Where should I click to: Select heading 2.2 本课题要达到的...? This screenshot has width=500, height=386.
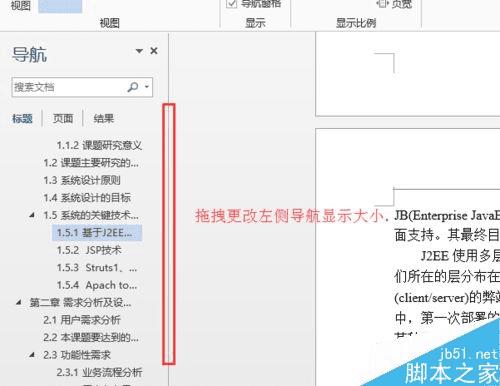pyautogui.click(x=91, y=337)
